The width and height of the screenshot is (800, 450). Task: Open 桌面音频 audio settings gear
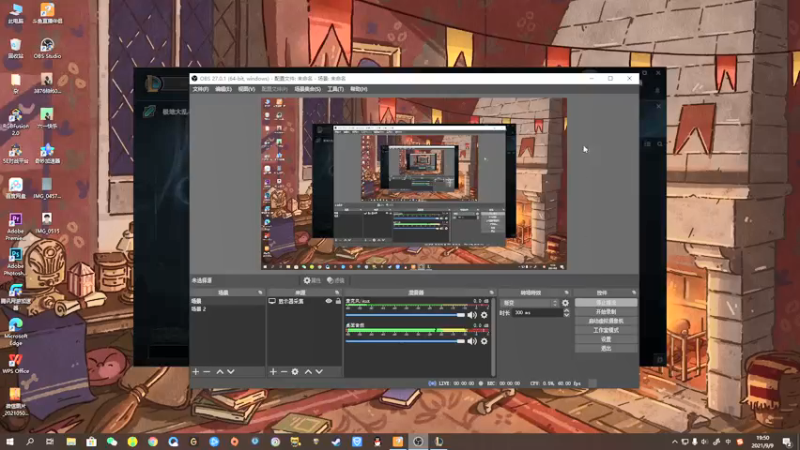click(x=484, y=341)
